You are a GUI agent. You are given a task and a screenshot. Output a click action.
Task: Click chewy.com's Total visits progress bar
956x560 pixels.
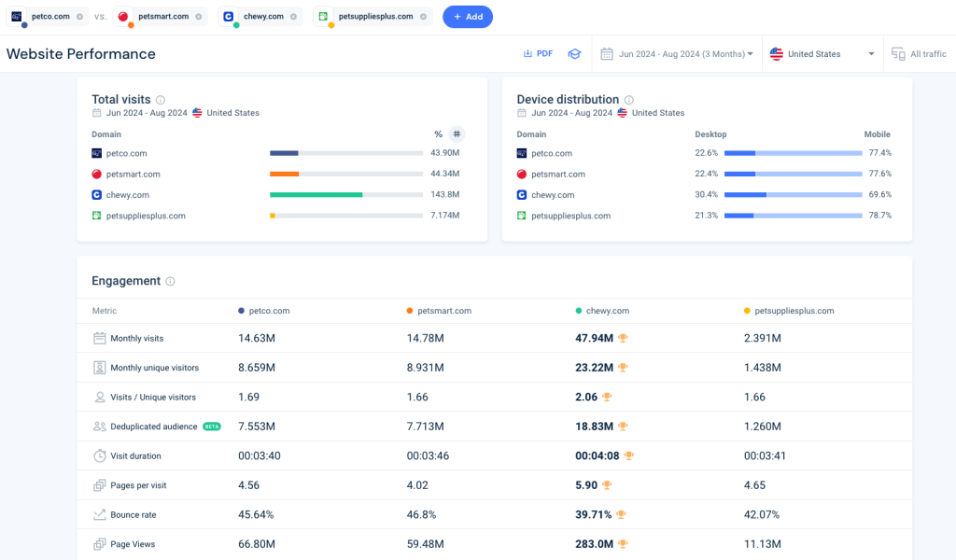(317, 194)
